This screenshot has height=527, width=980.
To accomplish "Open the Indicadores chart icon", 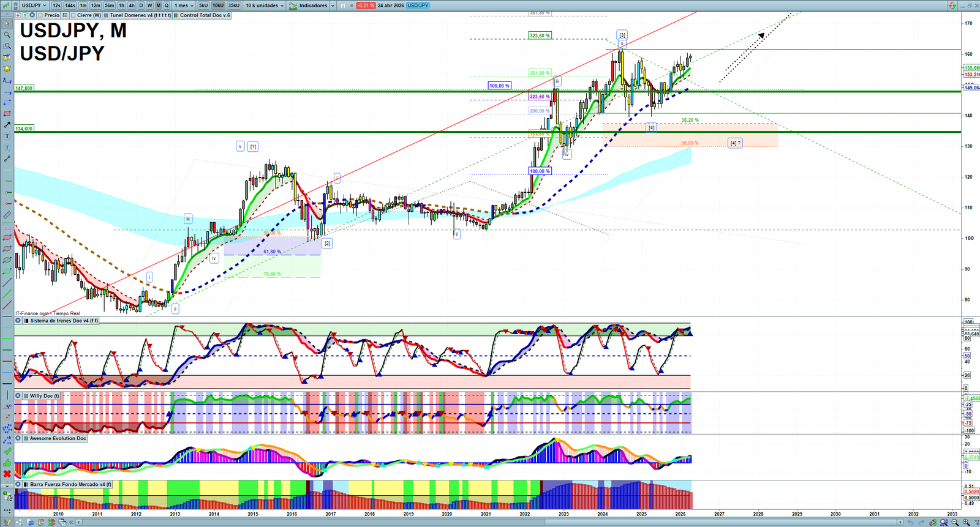I will coord(293,6).
